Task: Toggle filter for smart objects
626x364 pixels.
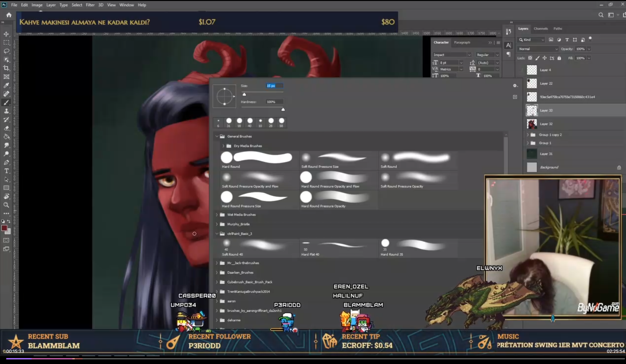Action: [x=583, y=40]
